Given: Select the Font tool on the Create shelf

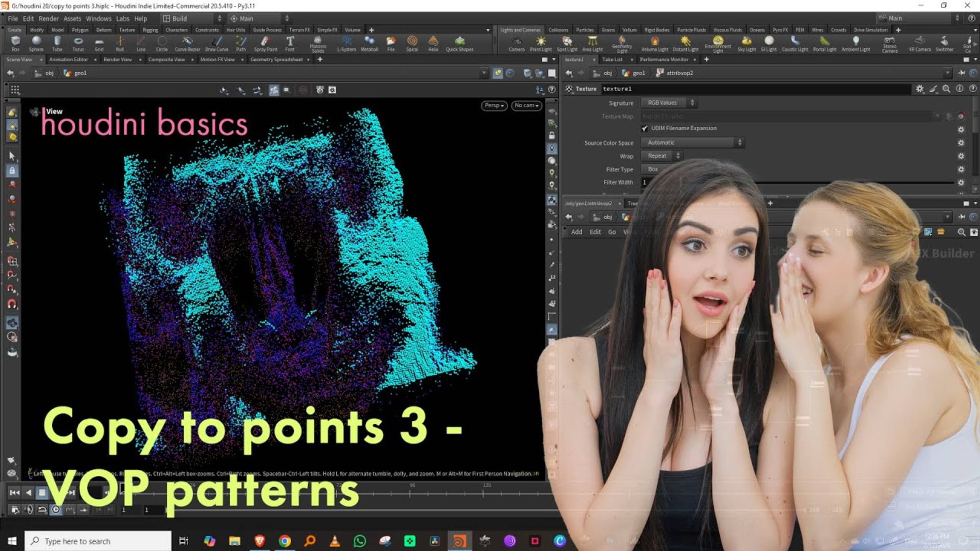Looking at the screenshot, I should coord(289,43).
